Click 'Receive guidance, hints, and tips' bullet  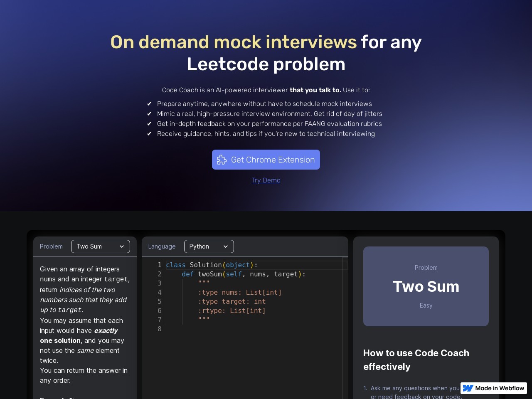pos(266,133)
